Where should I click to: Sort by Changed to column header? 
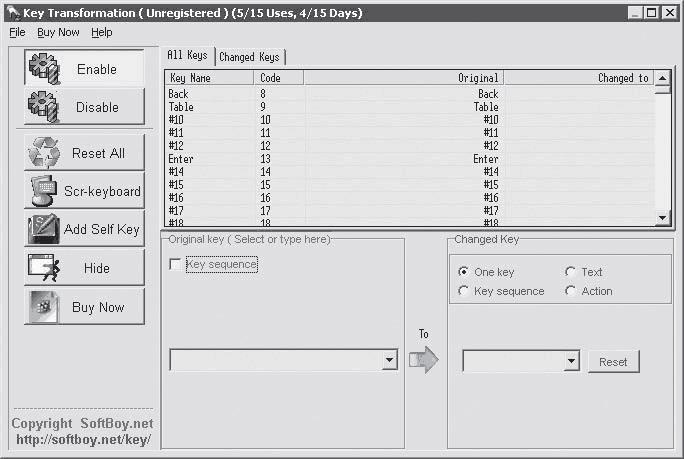click(x=579, y=78)
